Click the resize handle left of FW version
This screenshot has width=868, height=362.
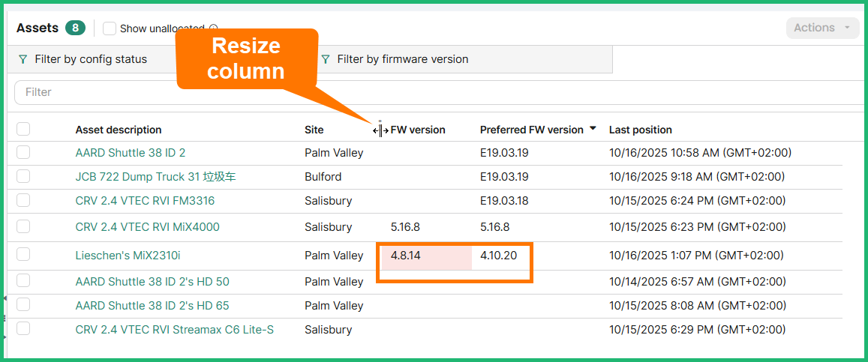tap(380, 130)
